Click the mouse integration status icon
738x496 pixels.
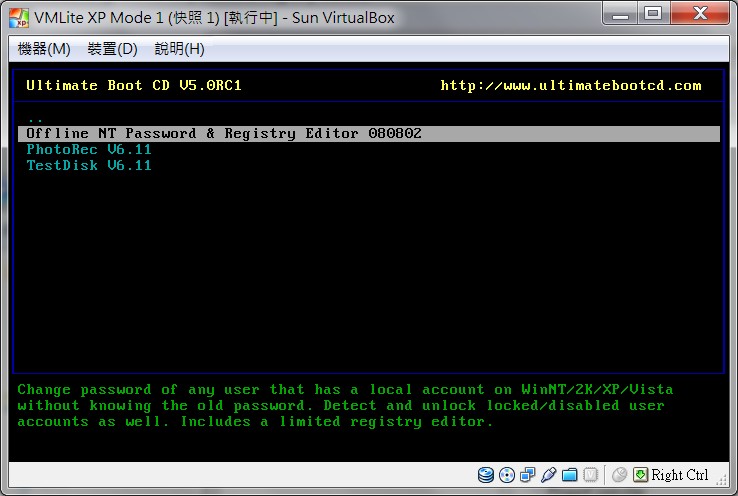pyautogui.click(x=619, y=475)
